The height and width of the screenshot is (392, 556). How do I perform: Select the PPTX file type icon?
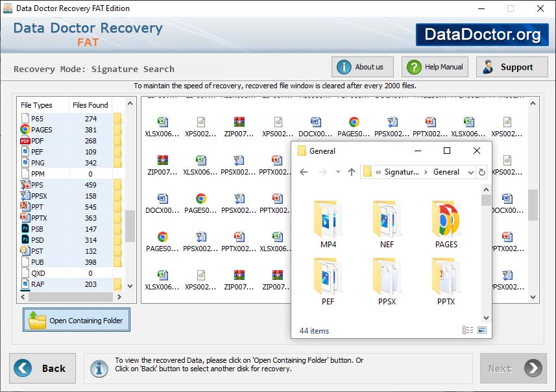25,218
